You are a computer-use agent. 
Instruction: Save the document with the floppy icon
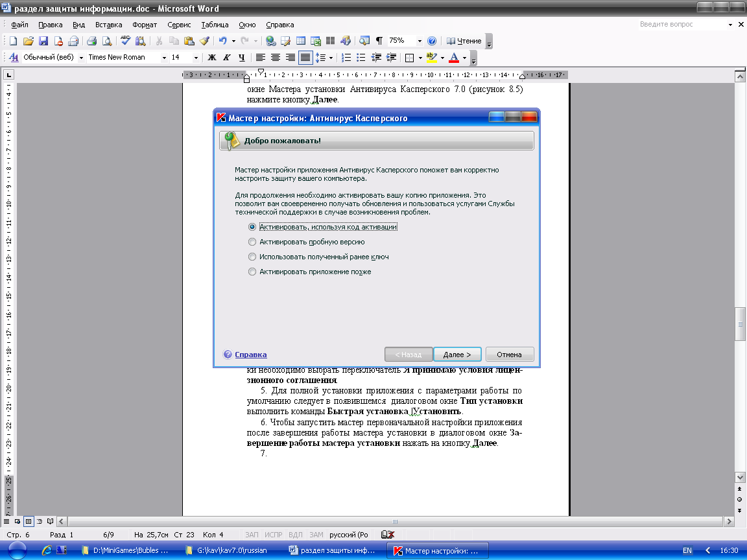[x=43, y=41]
